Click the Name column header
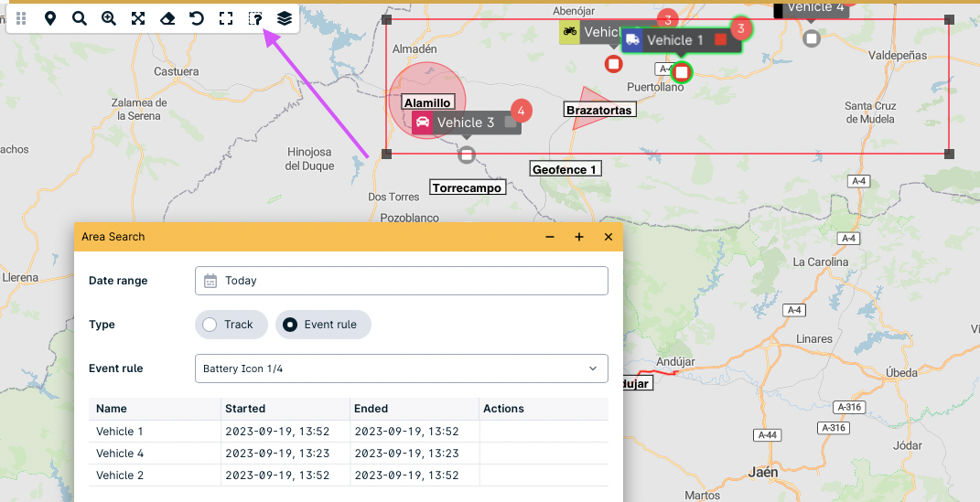The height and width of the screenshot is (502, 980). pyautogui.click(x=155, y=409)
